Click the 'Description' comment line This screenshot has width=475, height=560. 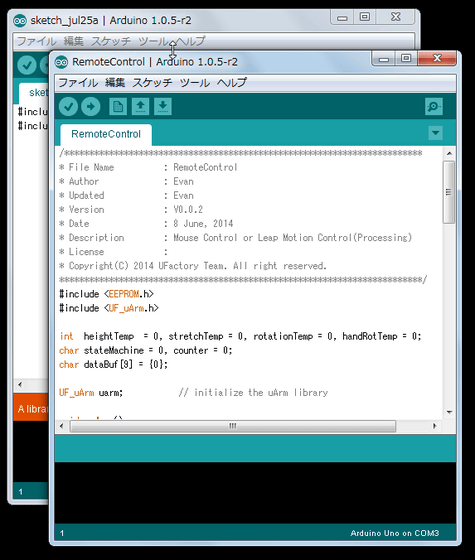tap(235, 238)
